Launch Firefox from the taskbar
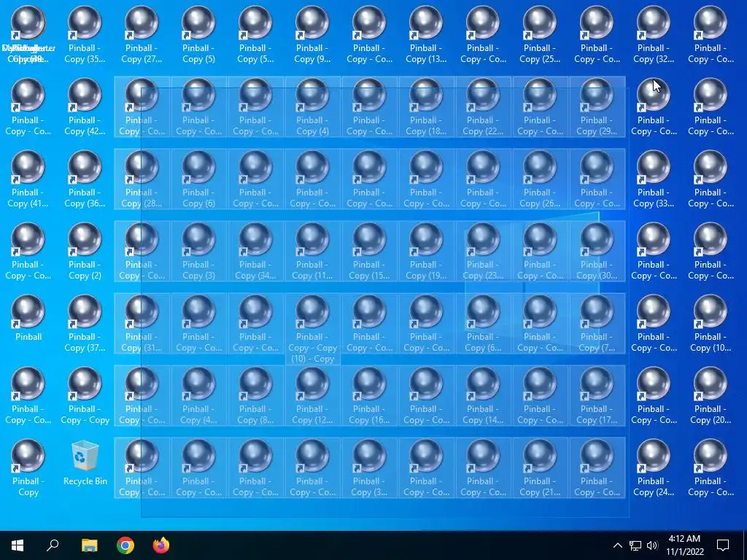 tap(161, 545)
